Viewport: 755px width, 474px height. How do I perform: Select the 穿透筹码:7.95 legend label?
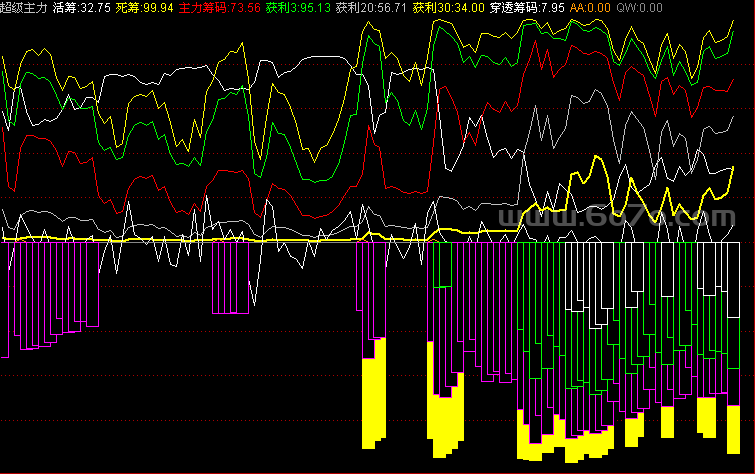527,8
